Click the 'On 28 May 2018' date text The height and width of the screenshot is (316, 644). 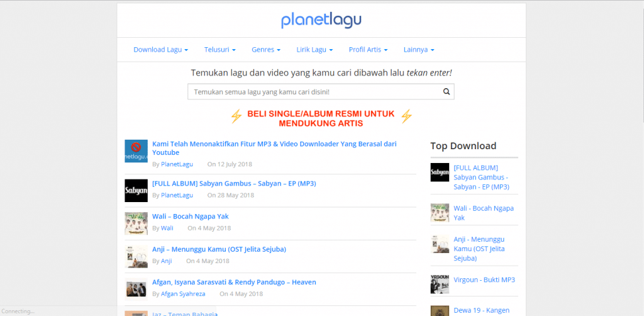coord(230,195)
